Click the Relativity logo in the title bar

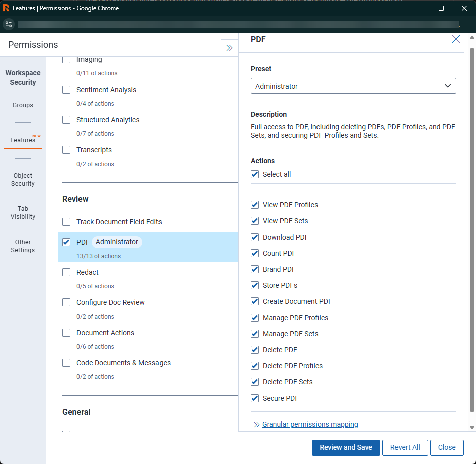click(x=6, y=8)
